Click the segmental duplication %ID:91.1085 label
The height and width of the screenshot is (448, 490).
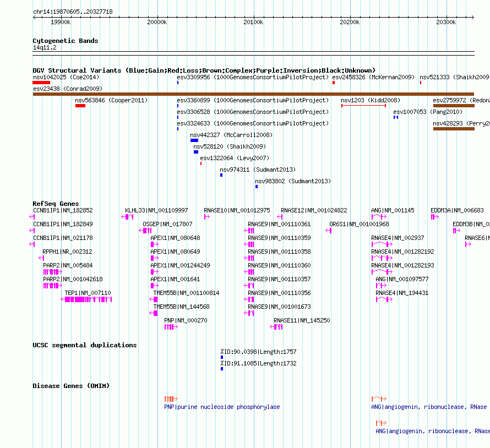[x=258, y=363]
